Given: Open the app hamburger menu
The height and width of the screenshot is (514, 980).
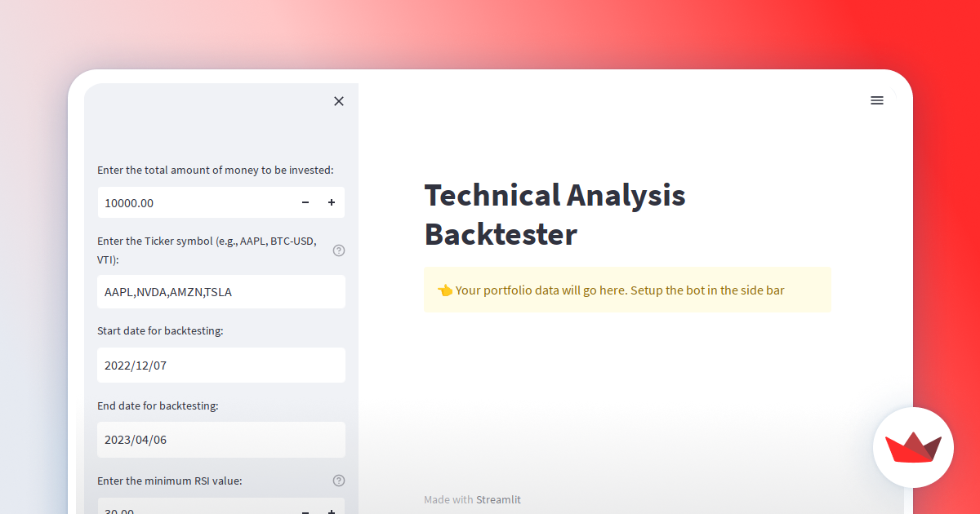Looking at the screenshot, I should 877,100.
